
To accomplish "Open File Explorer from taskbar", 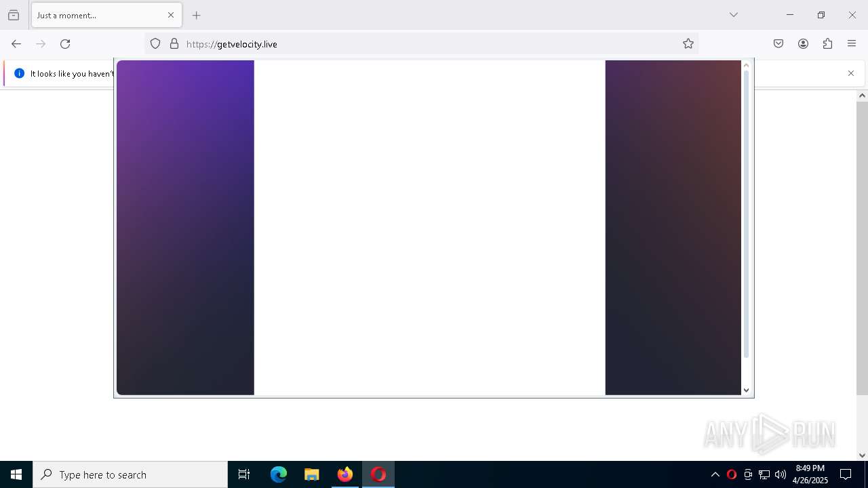I will click(312, 474).
